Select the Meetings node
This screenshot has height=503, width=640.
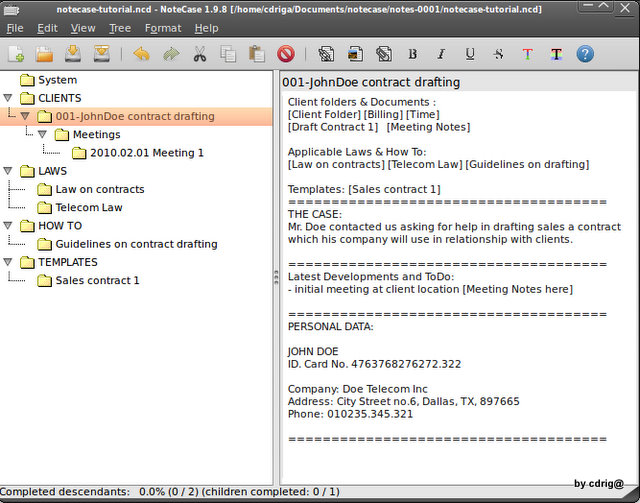[x=97, y=134]
